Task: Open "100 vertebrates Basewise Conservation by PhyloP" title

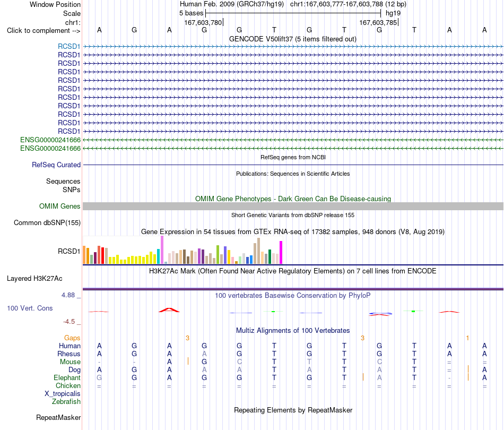Action: click(293, 295)
